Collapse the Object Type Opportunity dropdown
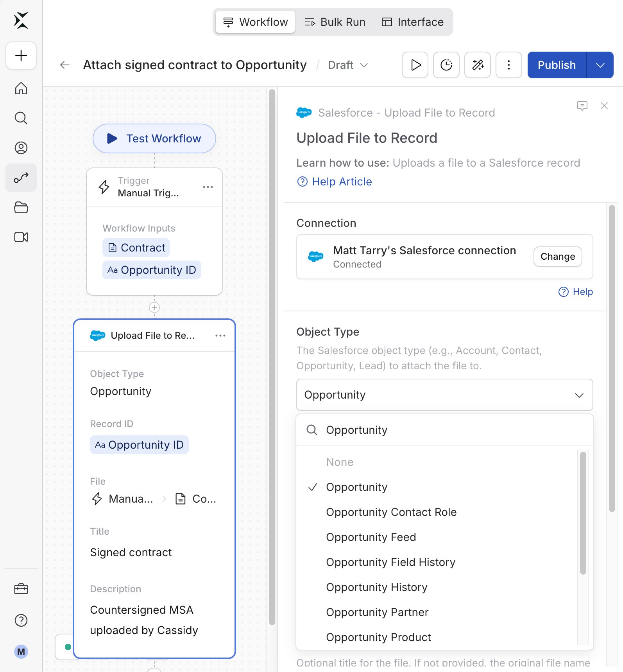The height and width of the screenshot is (672, 623). click(x=445, y=395)
